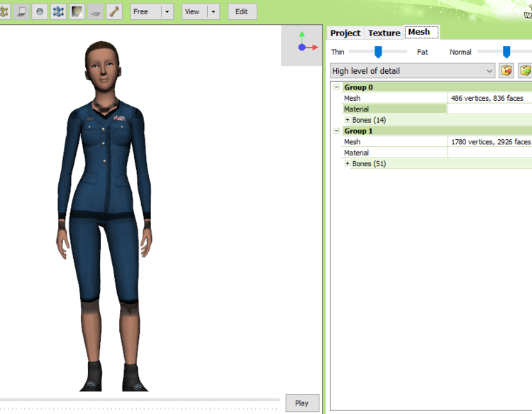Click the green import mesh icon
The image size is (532, 414).
525,70
